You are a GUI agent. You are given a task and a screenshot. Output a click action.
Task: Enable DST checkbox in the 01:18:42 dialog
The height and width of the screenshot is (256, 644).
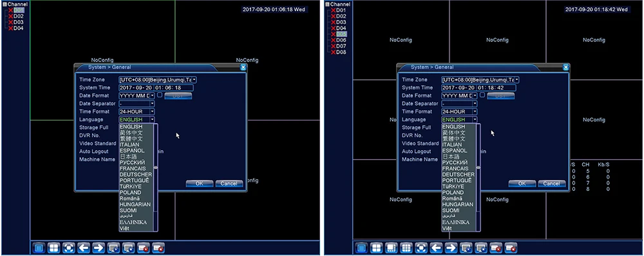pyautogui.click(x=482, y=95)
